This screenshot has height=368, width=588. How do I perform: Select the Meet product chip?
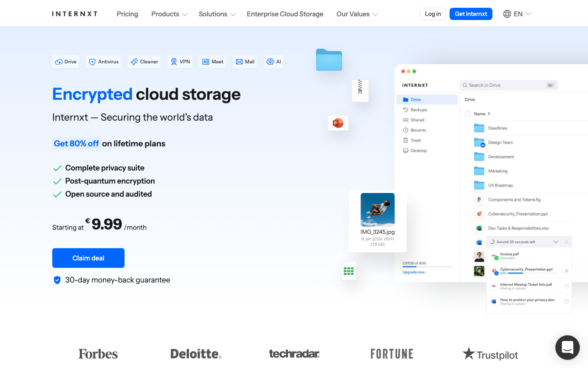[213, 62]
